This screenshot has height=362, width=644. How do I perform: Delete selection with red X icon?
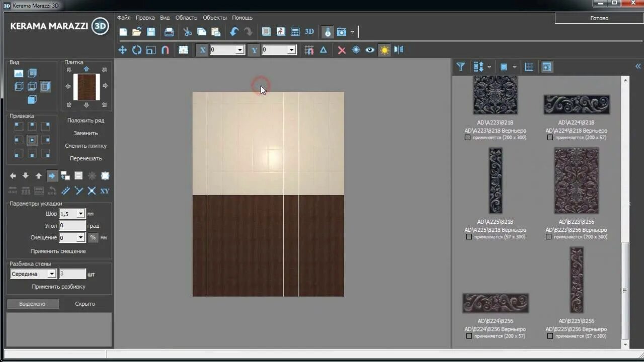(342, 50)
